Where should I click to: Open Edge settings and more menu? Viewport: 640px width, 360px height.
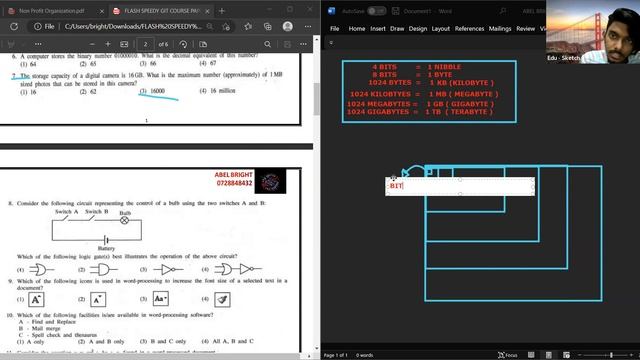point(308,27)
